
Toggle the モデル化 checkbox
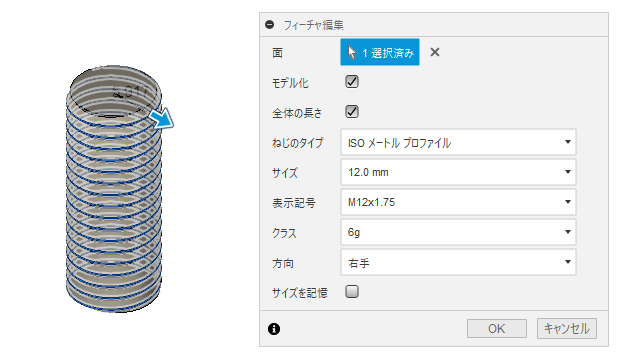point(352,82)
